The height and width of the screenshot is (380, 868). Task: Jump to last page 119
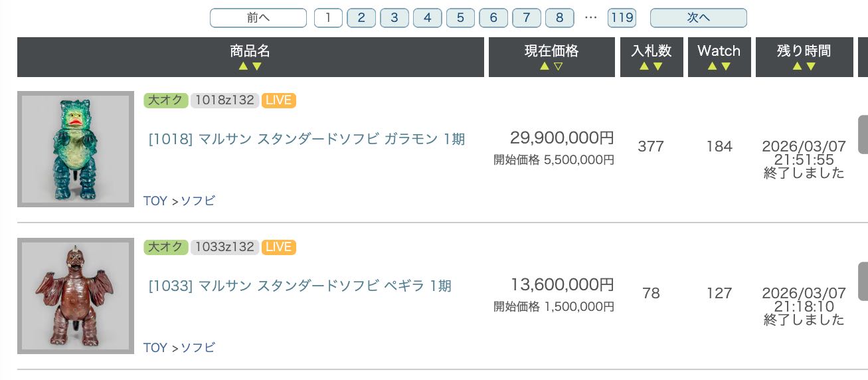pyautogui.click(x=622, y=18)
